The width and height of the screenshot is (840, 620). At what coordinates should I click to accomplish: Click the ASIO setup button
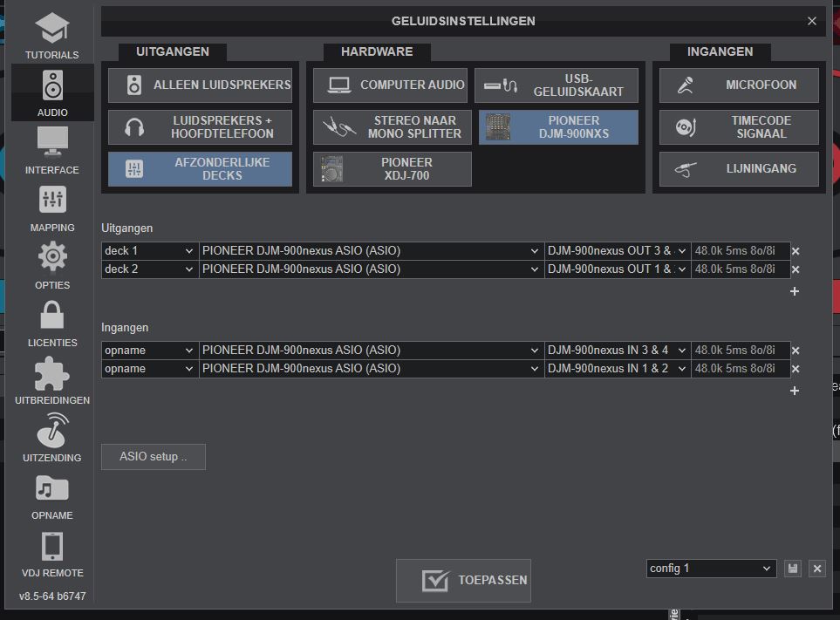coord(154,457)
